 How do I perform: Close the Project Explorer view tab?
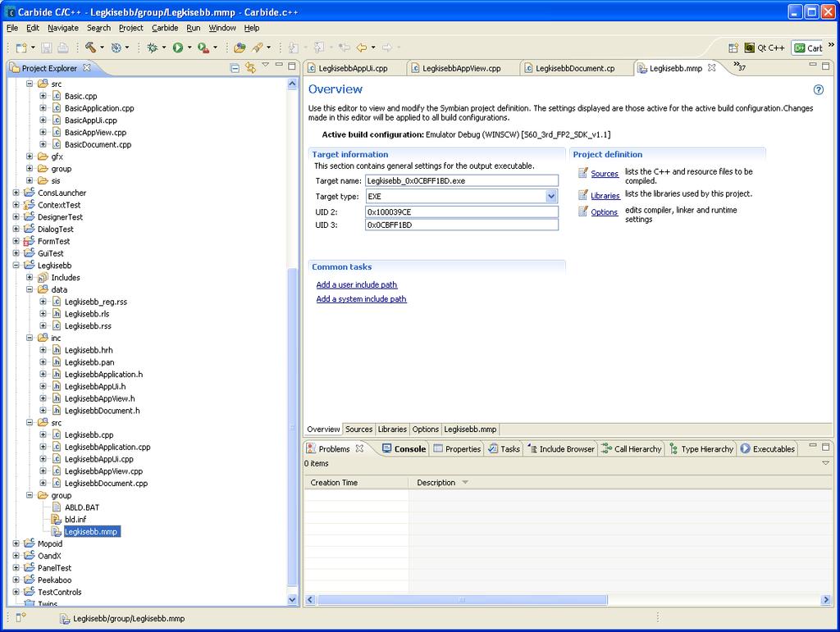point(87,68)
